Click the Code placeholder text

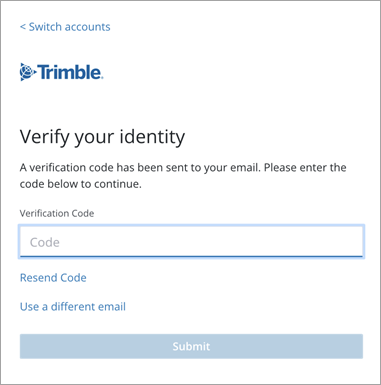[45, 242]
